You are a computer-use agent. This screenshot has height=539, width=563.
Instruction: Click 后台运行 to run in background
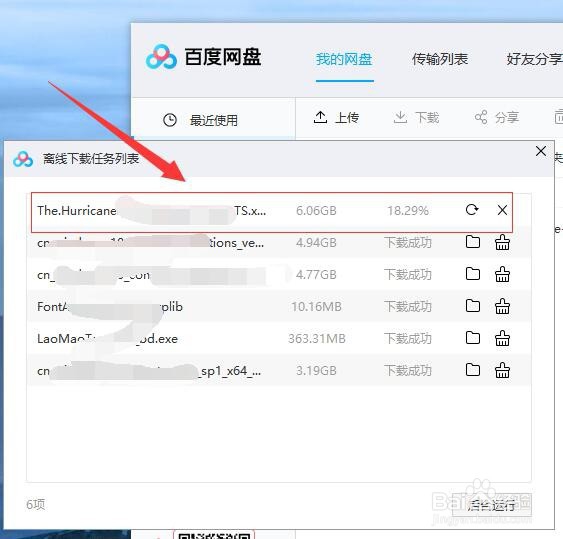492,505
